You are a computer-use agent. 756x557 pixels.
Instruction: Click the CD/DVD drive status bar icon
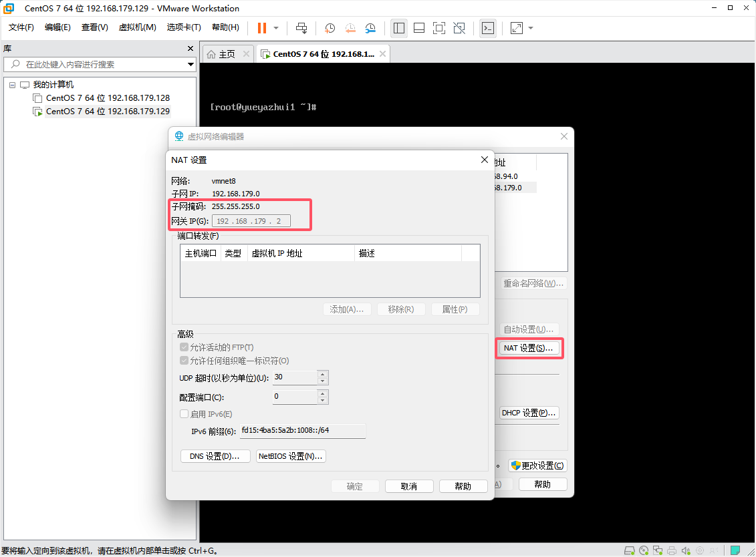tap(644, 550)
